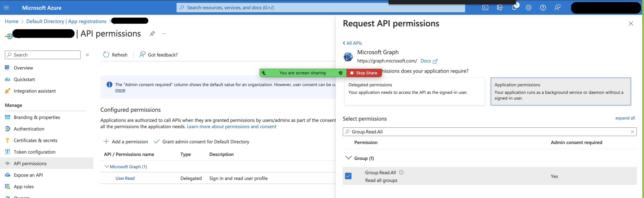Pin the API permissions page
This screenshot has height=198, width=644.
pyautogui.click(x=152, y=34)
